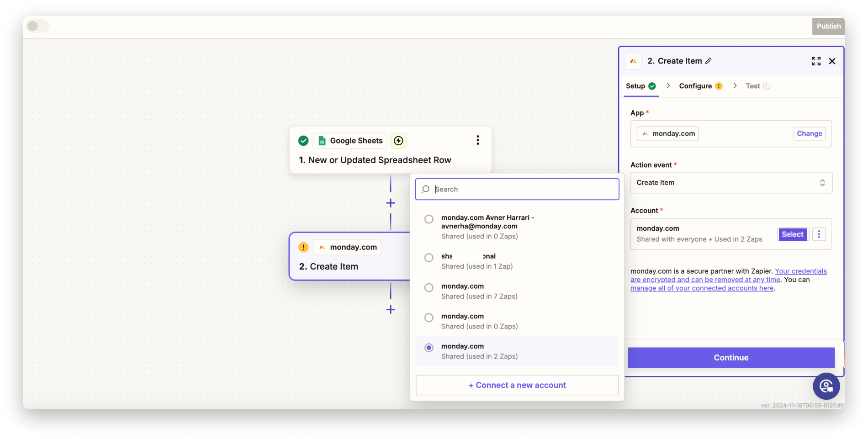This screenshot has width=868, height=439.
Task: Click the Continue button
Action: tap(731, 358)
